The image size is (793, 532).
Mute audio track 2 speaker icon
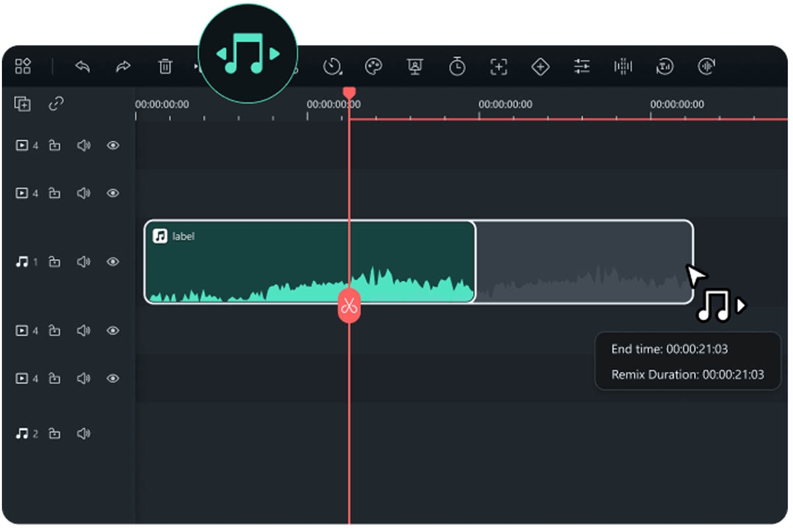click(x=83, y=434)
